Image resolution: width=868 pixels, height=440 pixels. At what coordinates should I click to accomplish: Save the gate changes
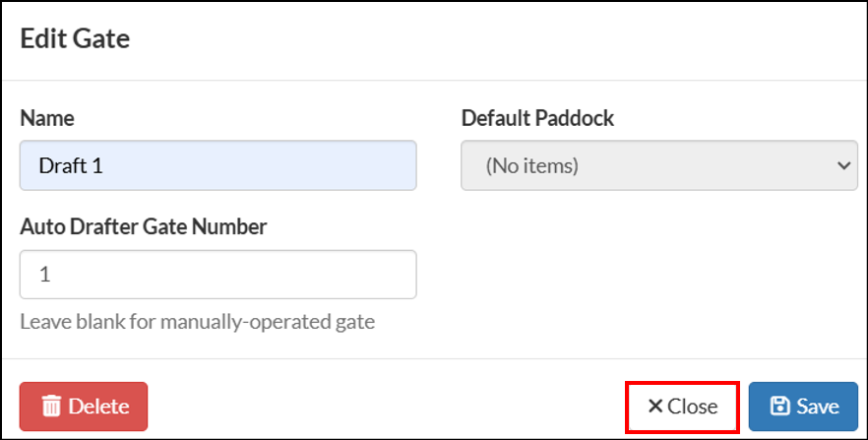803,407
